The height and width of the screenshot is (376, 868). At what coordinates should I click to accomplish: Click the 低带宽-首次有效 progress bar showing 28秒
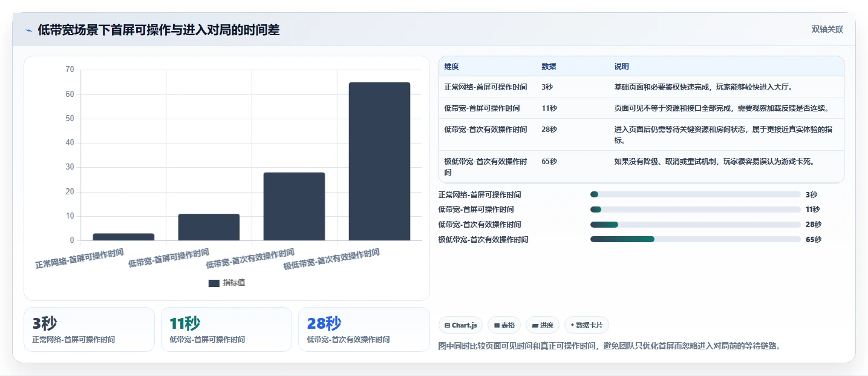(696, 225)
